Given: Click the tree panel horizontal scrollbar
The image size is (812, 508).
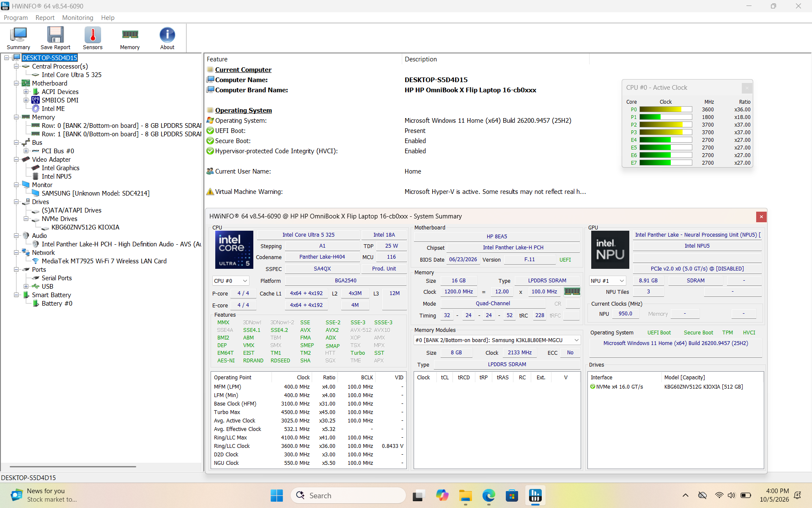Looking at the screenshot, I should (73, 467).
